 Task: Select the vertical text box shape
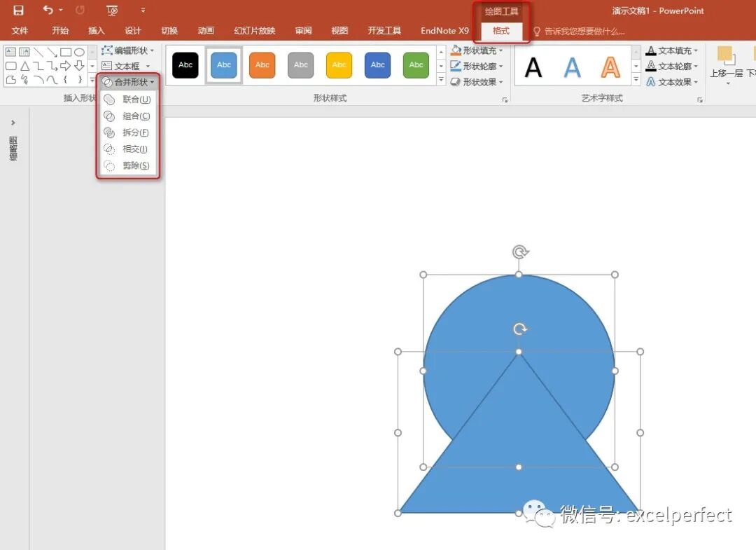[x=24, y=52]
